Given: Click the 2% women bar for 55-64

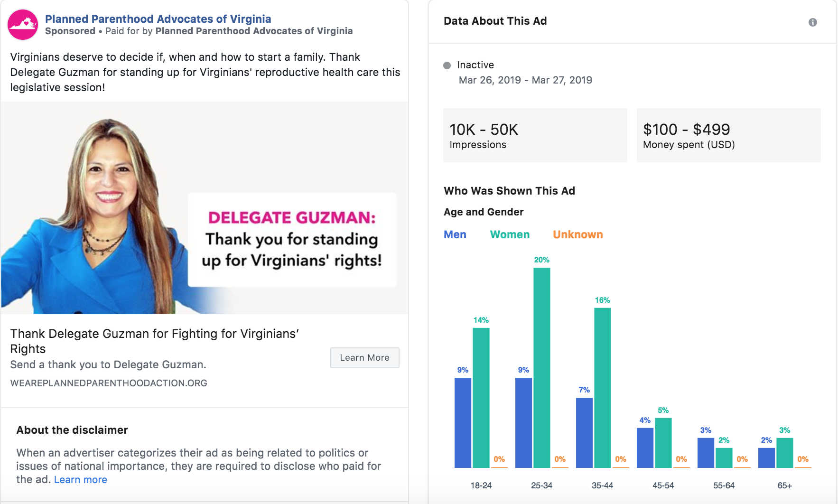Looking at the screenshot, I should click(724, 458).
